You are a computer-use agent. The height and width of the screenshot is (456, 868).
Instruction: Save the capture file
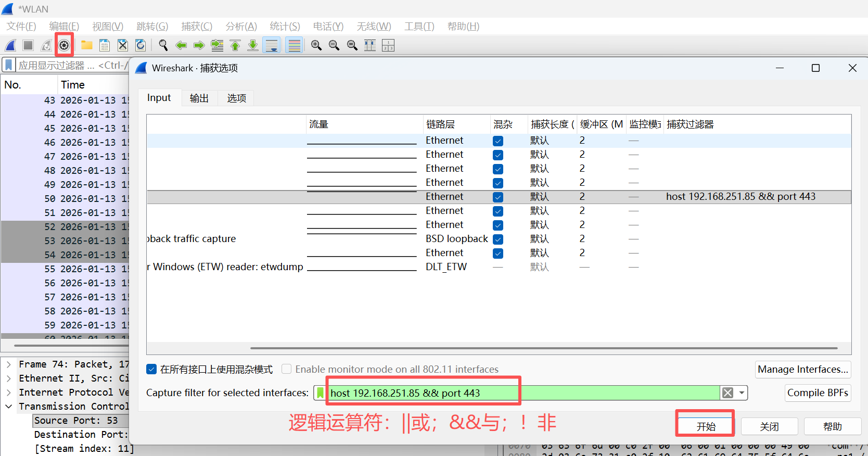point(105,45)
